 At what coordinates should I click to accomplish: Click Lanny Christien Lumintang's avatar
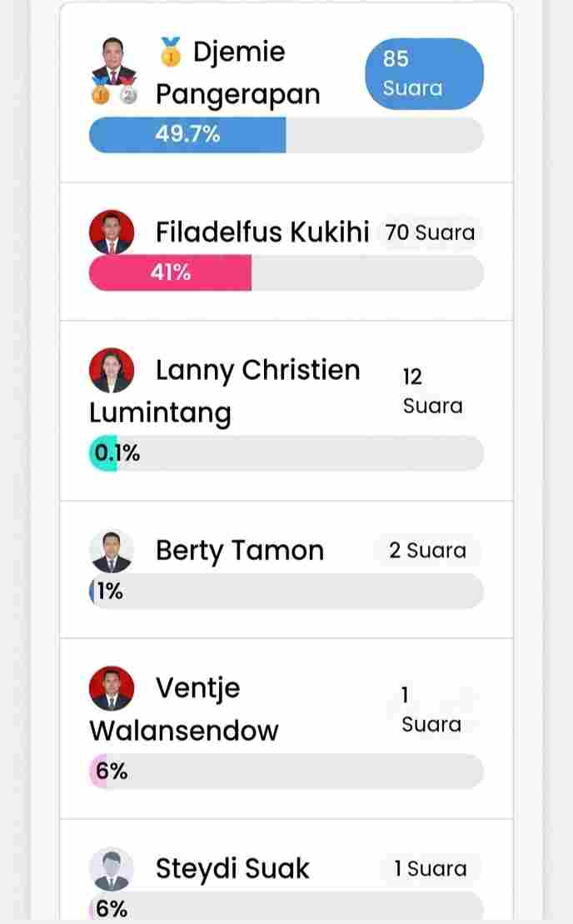tap(112, 370)
